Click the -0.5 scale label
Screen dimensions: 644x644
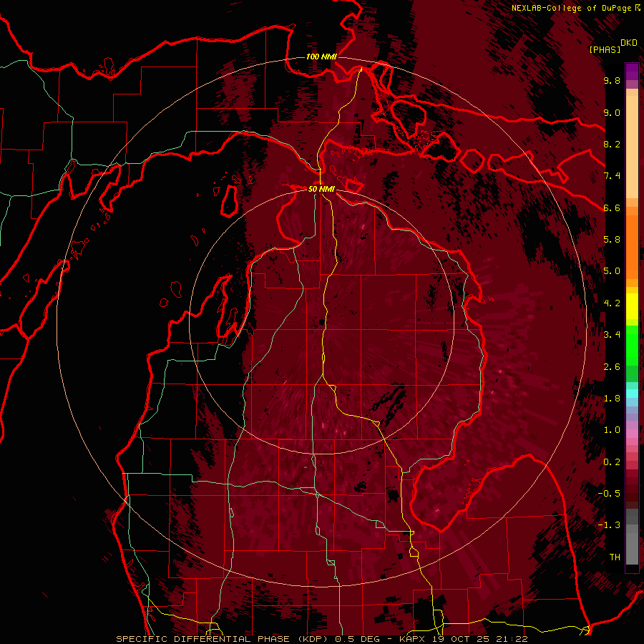pos(610,494)
